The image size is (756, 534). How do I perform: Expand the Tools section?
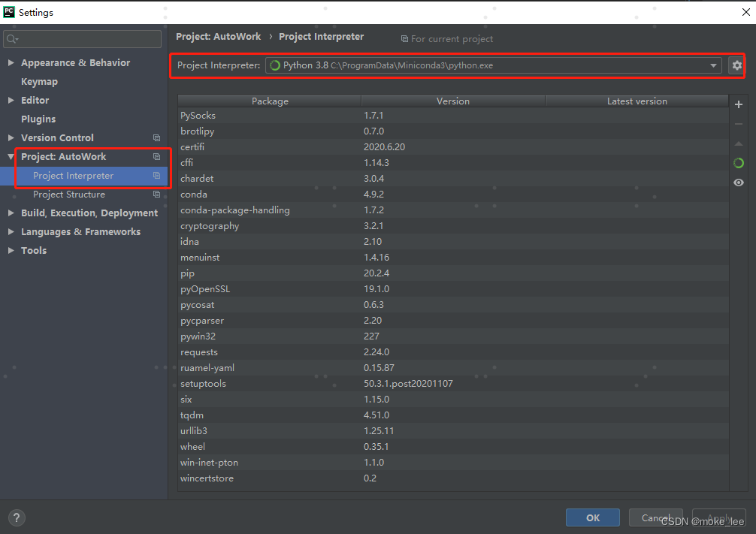[x=11, y=251]
